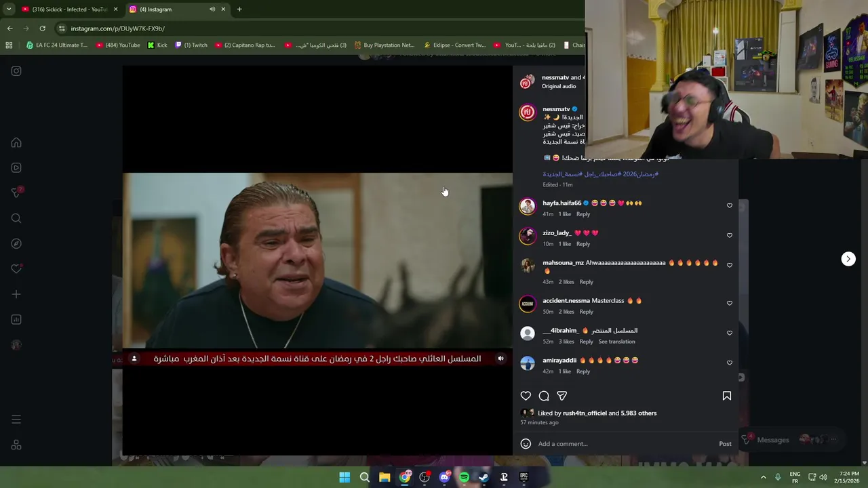
Task: View site information icon in address bar
Action: pos(62,28)
